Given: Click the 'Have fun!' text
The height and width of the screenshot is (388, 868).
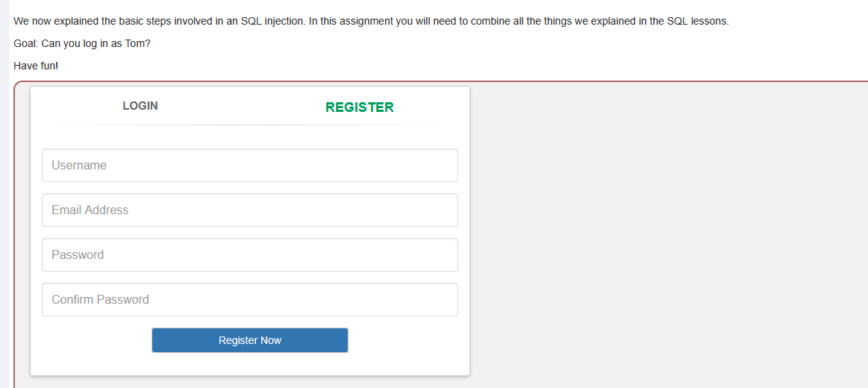Looking at the screenshot, I should [36, 66].
